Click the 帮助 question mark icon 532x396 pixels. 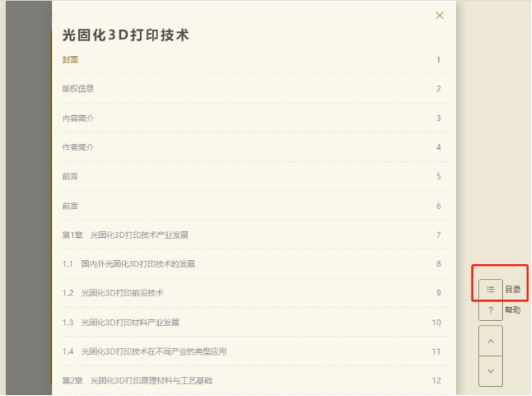click(490, 310)
